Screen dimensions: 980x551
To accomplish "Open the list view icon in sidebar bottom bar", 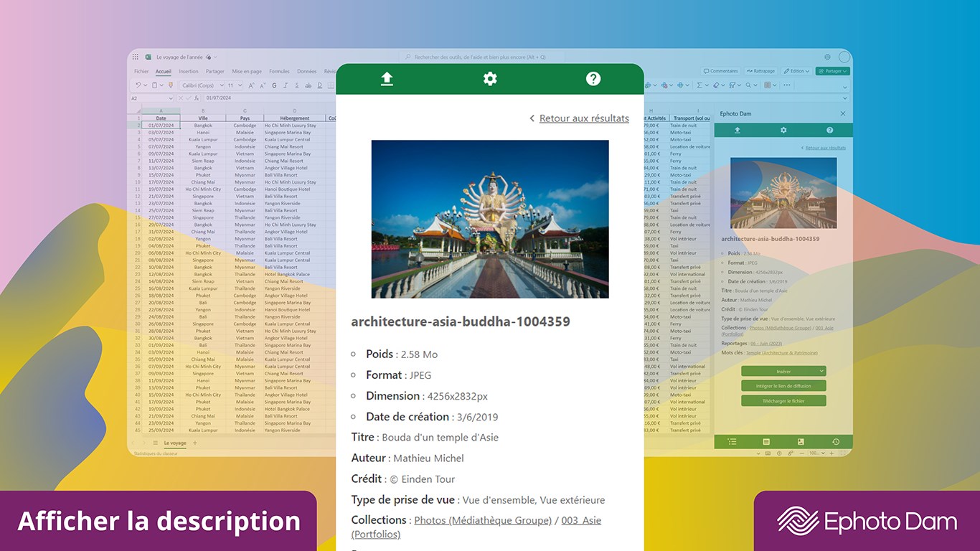I will tap(732, 441).
